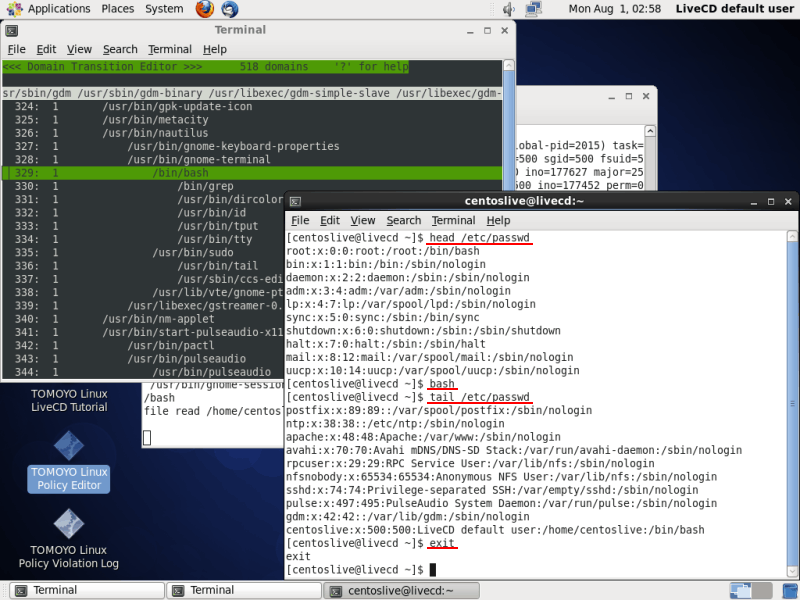This screenshot has width=800, height=600.
Task: Open Thunderbird mail launcher in top panel
Action: pyautogui.click(x=230, y=9)
